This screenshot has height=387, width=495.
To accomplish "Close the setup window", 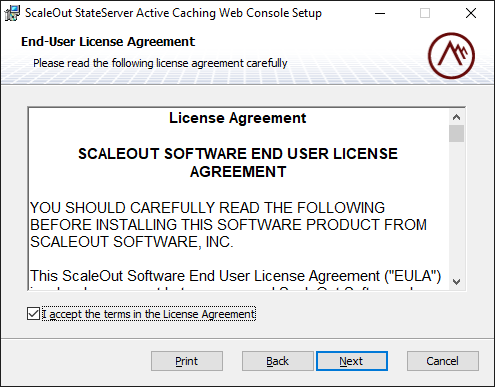I will [x=471, y=13].
